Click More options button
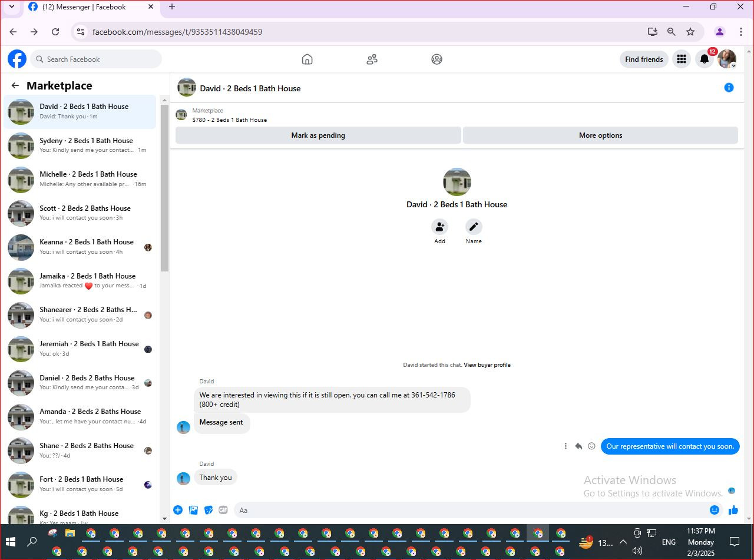The image size is (754, 560). pos(600,135)
